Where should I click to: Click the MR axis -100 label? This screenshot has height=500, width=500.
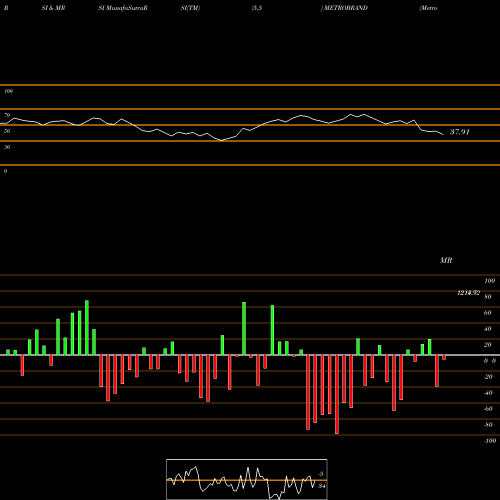(490, 441)
